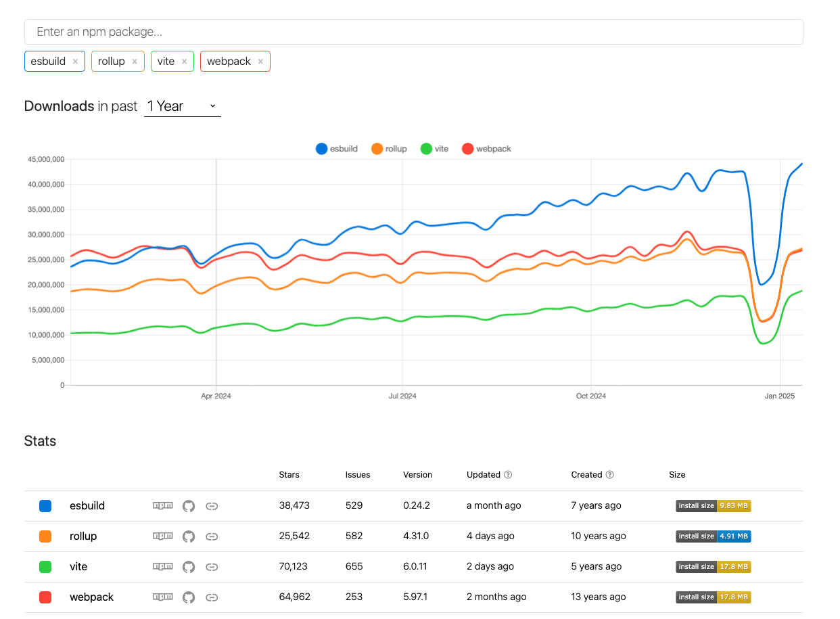The width and height of the screenshot is (840, 619).
Task: Click the Stats section heading
Action: click(x=40, y=441)
